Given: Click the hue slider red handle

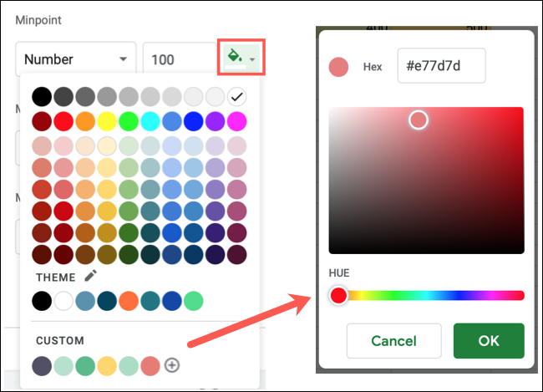Looking at the screenshot, I should click(x=338, y=295).
